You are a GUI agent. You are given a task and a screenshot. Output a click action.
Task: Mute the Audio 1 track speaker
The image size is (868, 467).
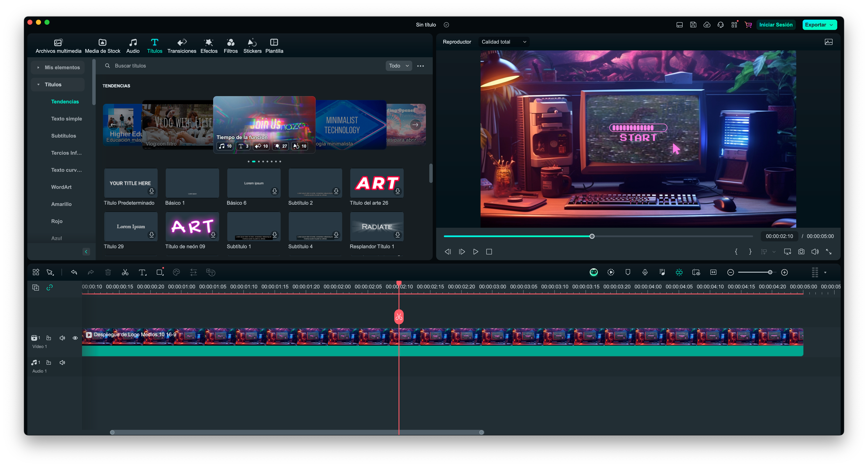(62, 363)
